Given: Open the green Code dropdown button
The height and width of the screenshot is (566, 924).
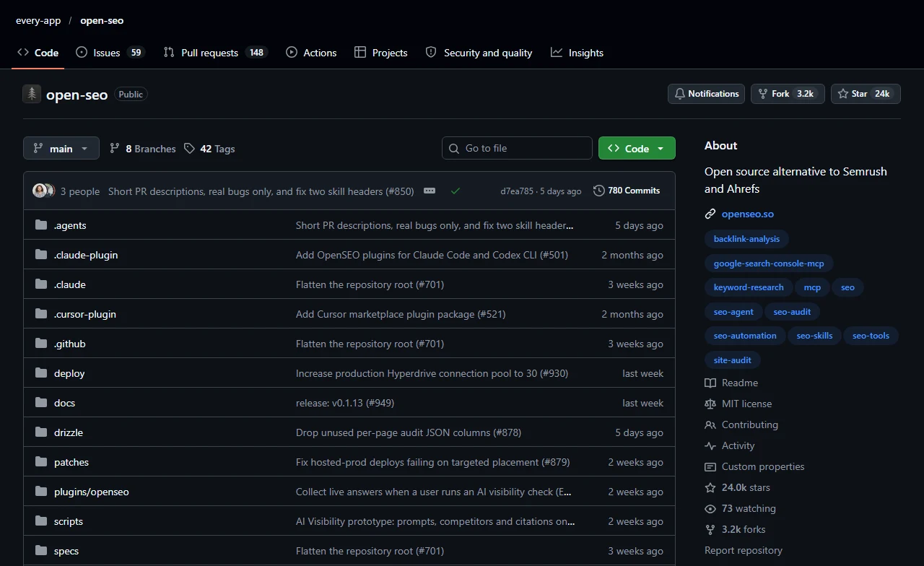Looking at the screenshot, I should (x=637, y=148).
